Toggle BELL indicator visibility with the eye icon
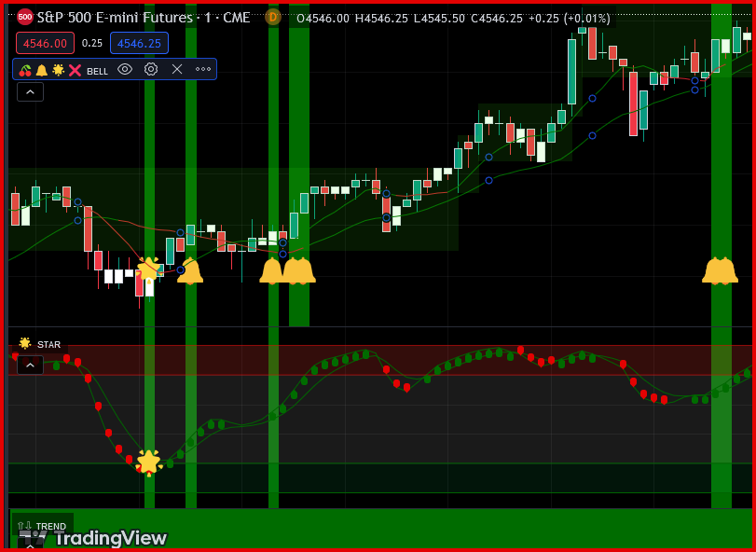 (125, 69)
